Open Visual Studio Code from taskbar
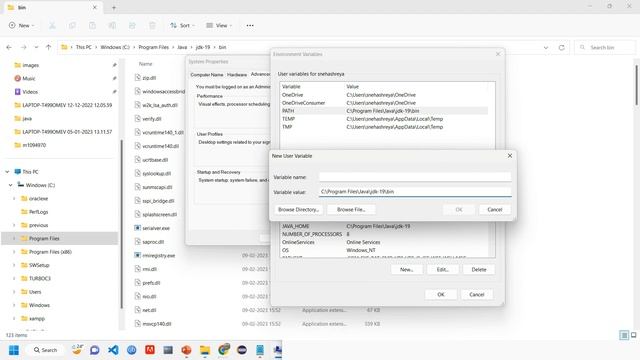Image resolution: width=640 pixels, height=360 pixels. tap(113, 350)
